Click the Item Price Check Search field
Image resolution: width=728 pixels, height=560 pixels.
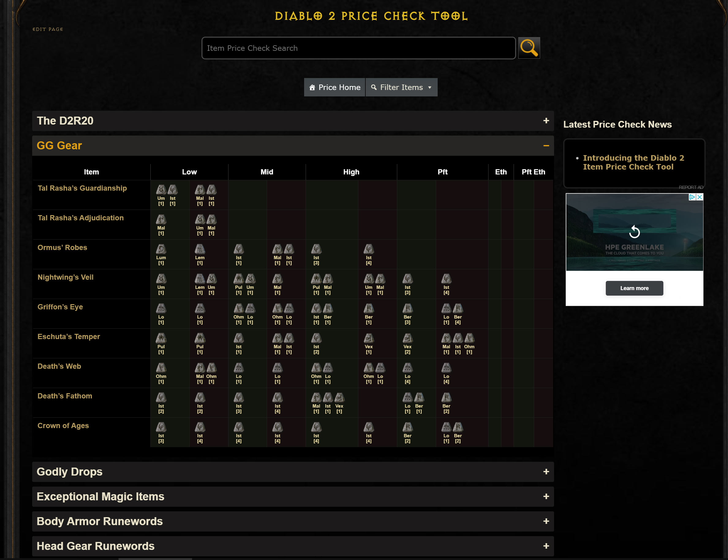click(x=358, y=48)
